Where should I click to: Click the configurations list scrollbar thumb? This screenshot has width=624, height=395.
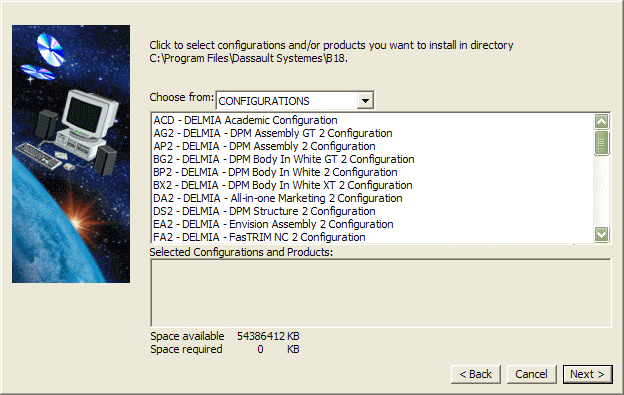pyautogui.click(x=601, y=142)
